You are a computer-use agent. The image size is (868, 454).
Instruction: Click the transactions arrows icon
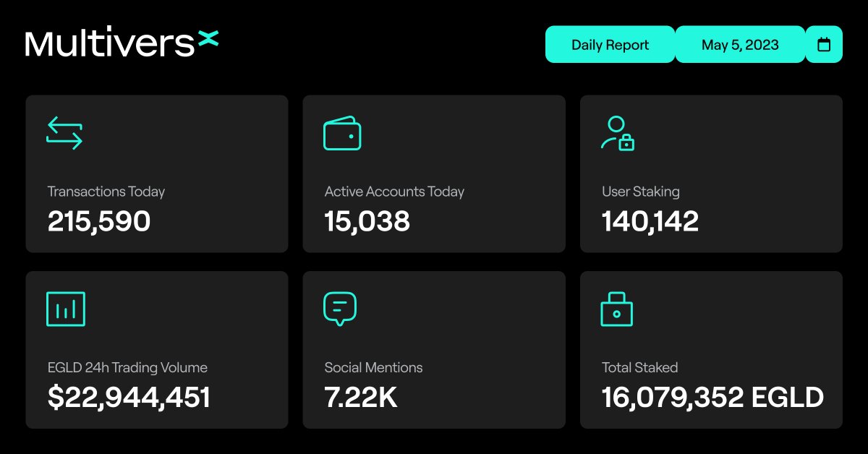64,134
